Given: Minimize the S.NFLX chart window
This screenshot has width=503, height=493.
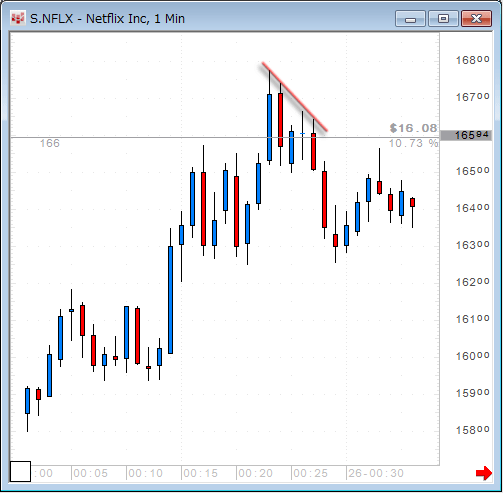Looking at the screenshot, I should [x=410, y=19].
